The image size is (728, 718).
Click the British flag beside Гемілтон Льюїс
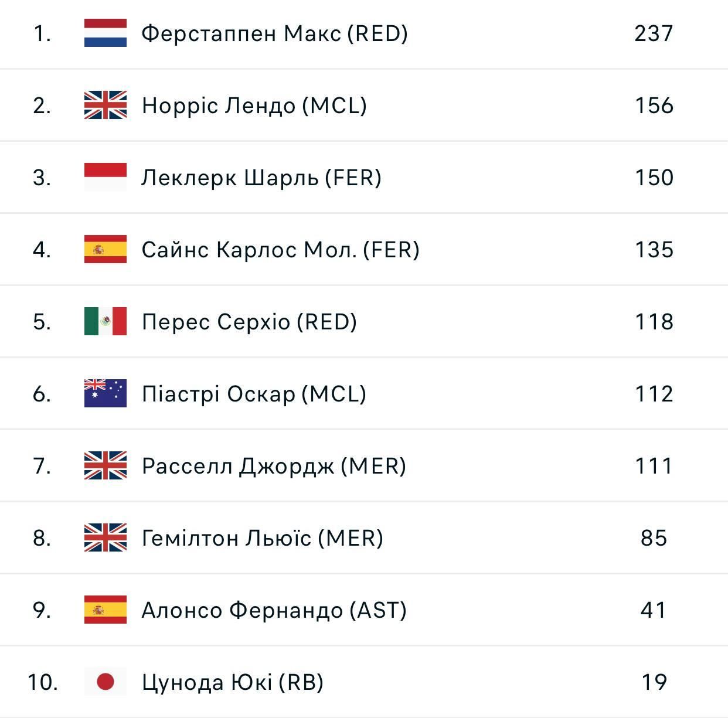[106, 537]
